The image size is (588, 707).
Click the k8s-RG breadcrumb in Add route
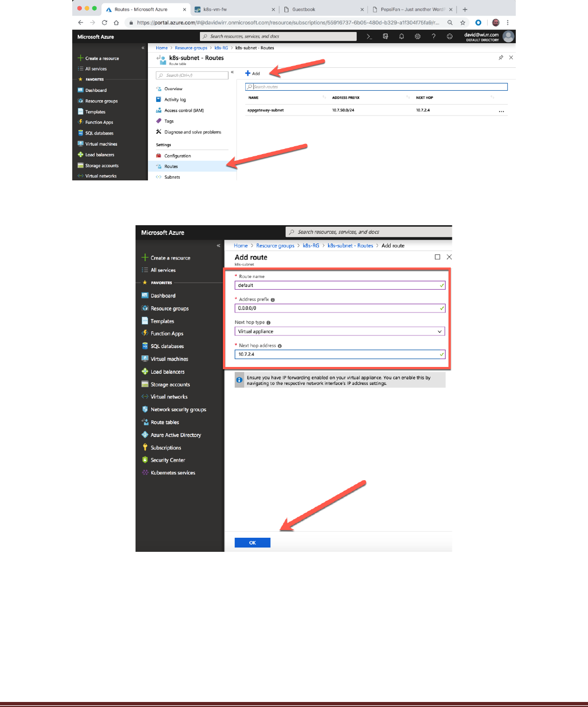tap(311, 246)
